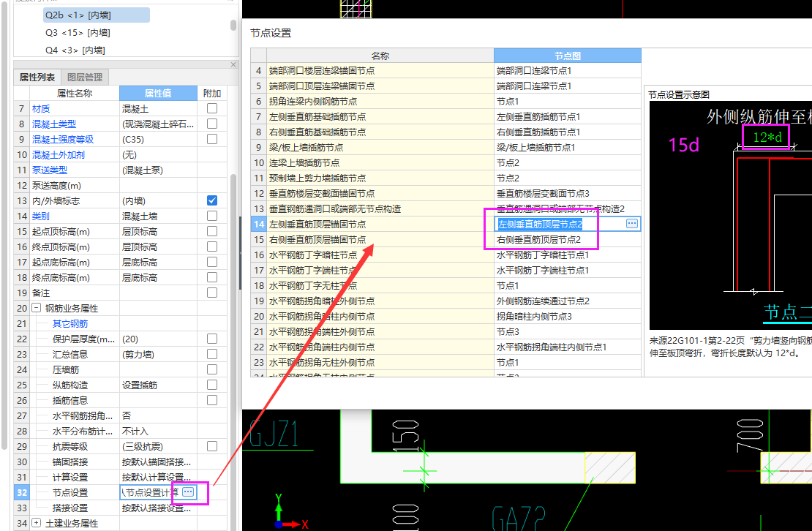
Task: Click component list vertical scrollbar
Action: 233,26
